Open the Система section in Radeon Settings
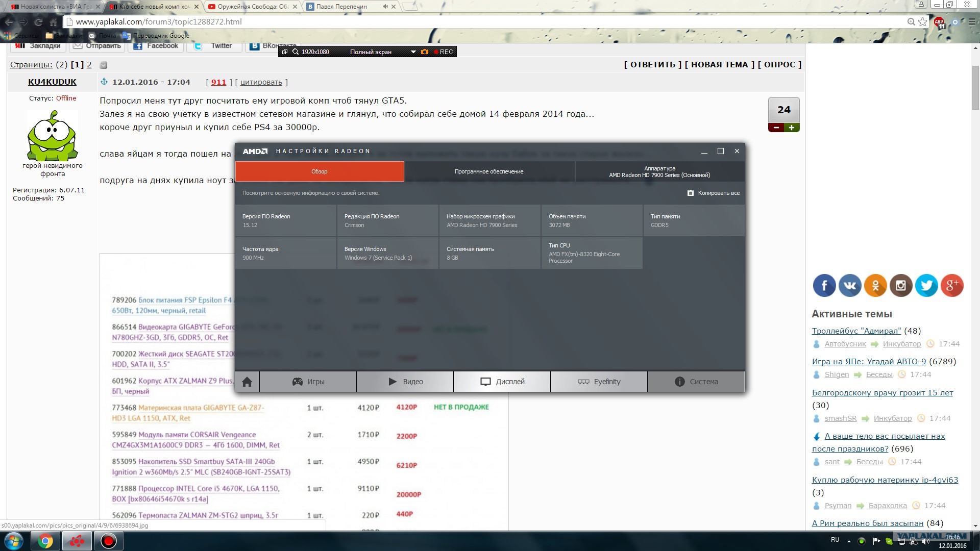This screenshot has width=980, height=551. [696, 382]
